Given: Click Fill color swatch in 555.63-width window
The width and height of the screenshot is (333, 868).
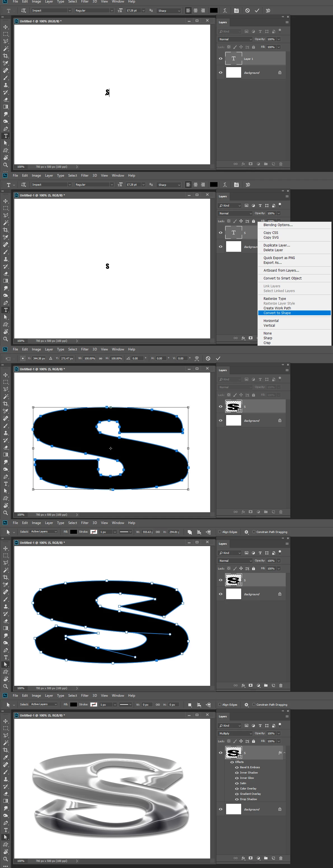Looking at the screenshot, I should tap(73, 532).
